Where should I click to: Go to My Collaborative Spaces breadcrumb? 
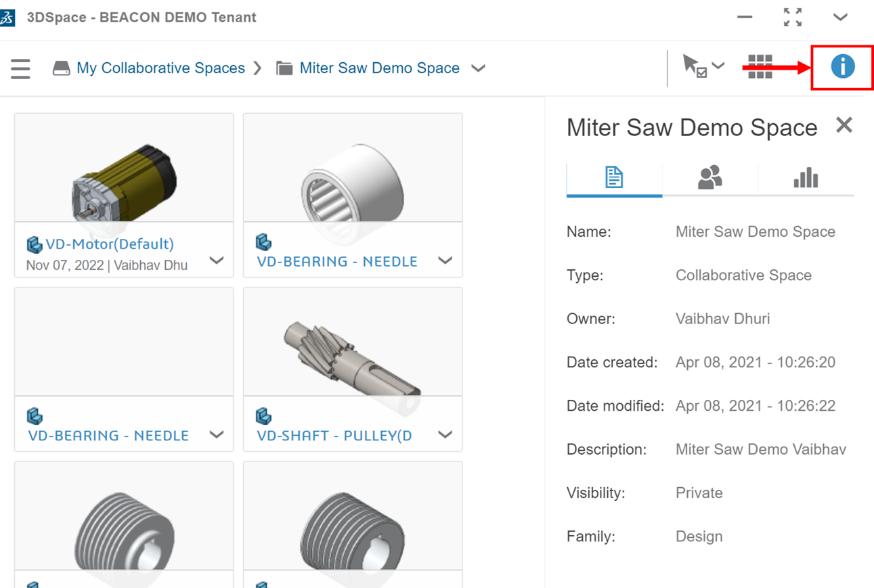tap(160, 68)
